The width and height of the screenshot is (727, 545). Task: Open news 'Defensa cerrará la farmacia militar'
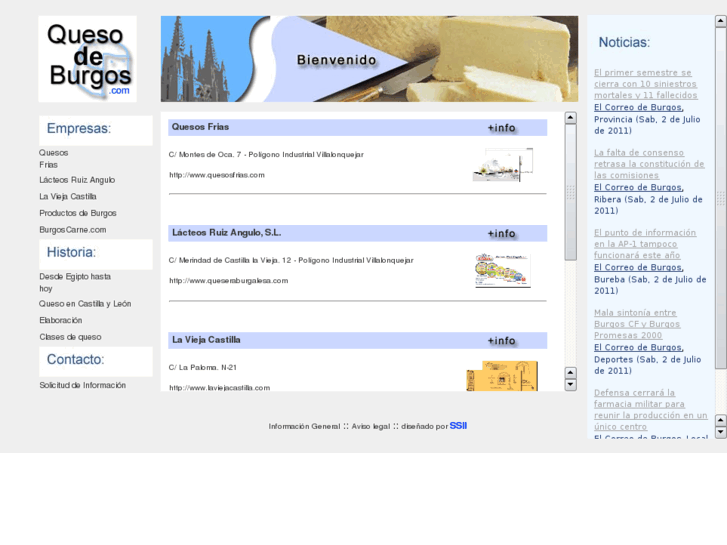[651, 410]
